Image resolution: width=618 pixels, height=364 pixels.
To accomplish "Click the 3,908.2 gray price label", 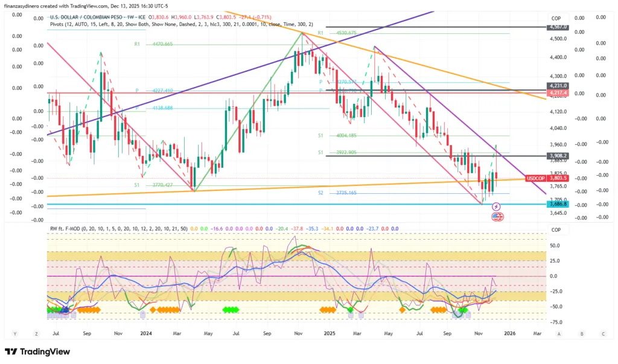I will click(x=557, y=156).
